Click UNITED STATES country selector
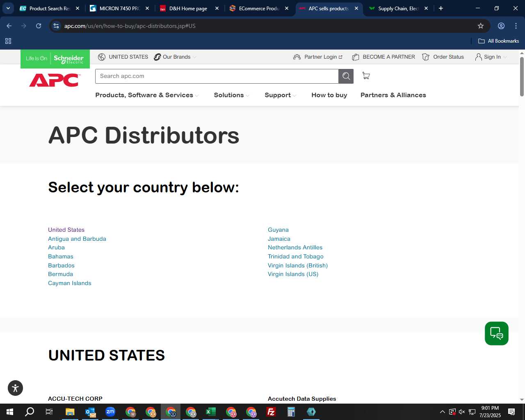 123,57
